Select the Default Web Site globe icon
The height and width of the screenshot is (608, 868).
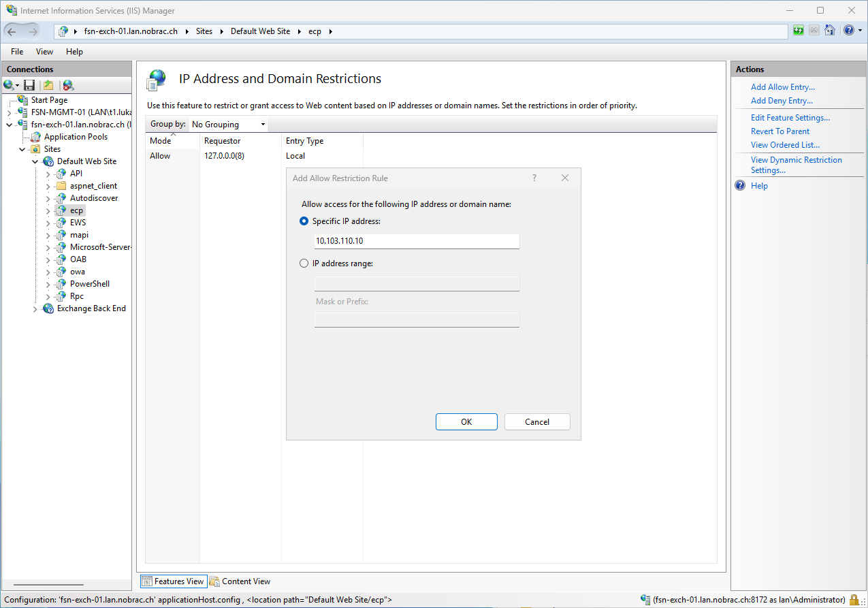48,161
